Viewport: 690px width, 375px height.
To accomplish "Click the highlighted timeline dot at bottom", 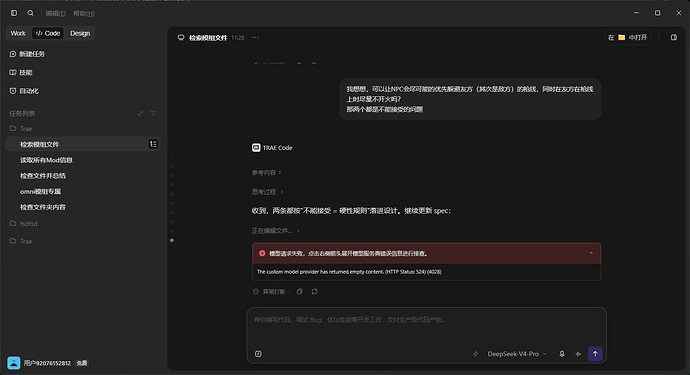I will point(172,240).
